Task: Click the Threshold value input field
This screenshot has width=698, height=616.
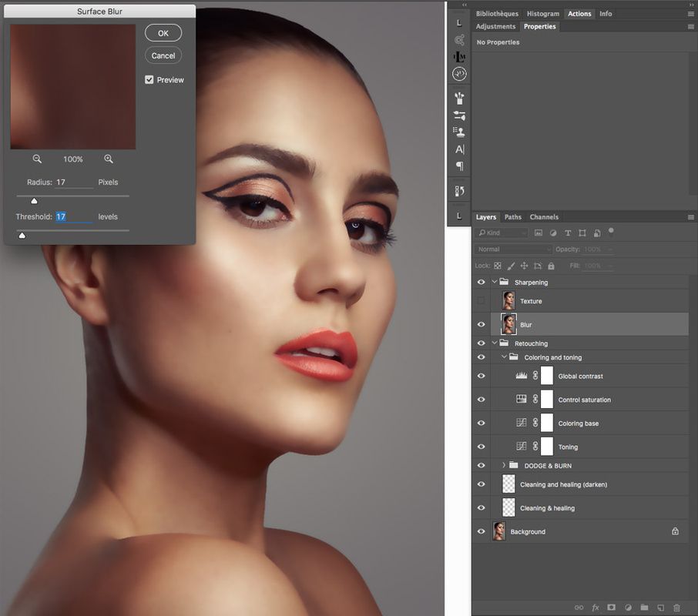Action: [x=73, y=217]
